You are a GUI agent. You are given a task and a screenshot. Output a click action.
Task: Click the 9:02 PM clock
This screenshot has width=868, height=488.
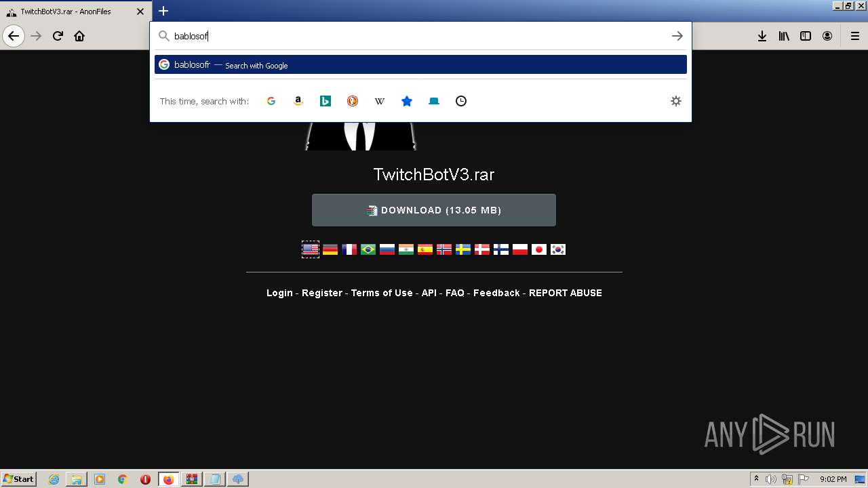(833, 479)
